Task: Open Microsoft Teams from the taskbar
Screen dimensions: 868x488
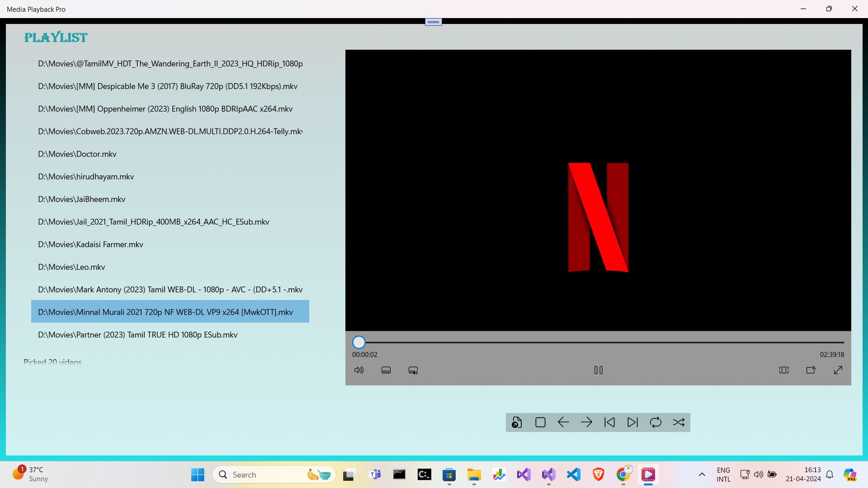Action: coord(375,474)
